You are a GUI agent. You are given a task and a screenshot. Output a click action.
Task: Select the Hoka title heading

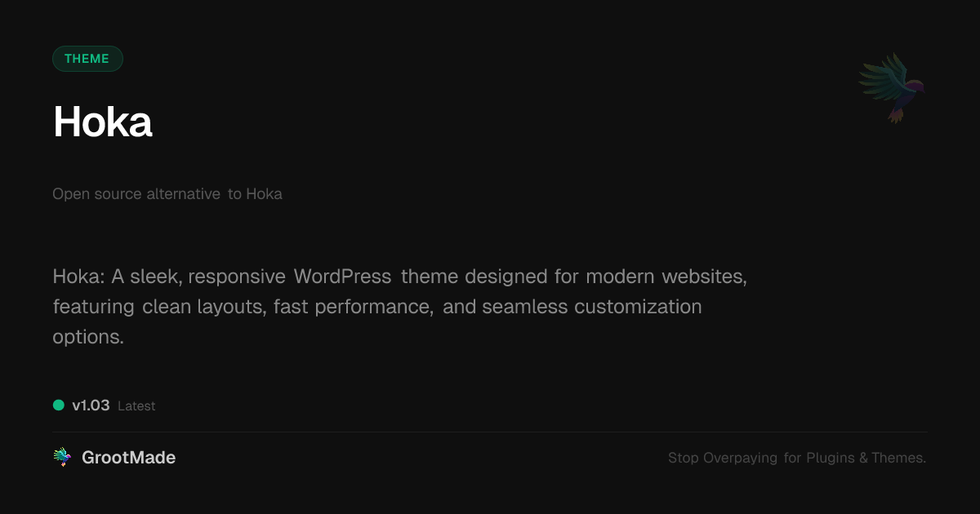click(102, 122)
